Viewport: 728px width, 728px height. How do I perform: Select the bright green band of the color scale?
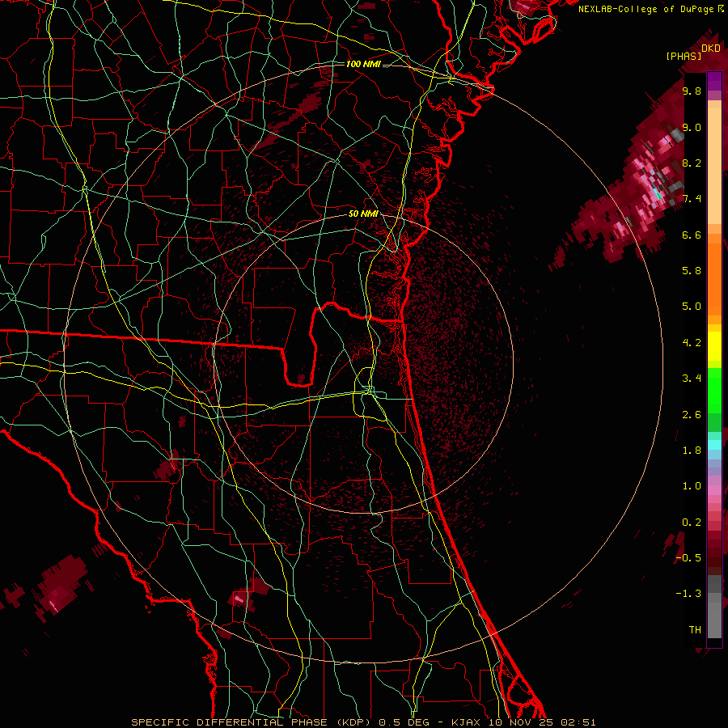coord(714,390)
